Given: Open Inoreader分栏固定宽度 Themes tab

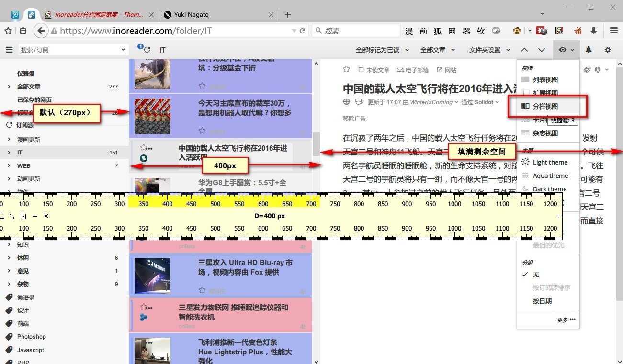Looking at the screenshot, I should point(98,14).
